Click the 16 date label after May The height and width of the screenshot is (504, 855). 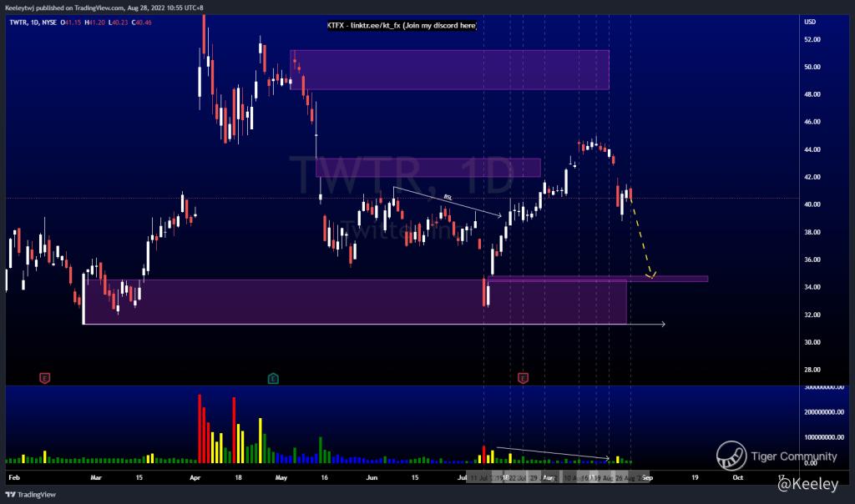click(x=325, y=478)
